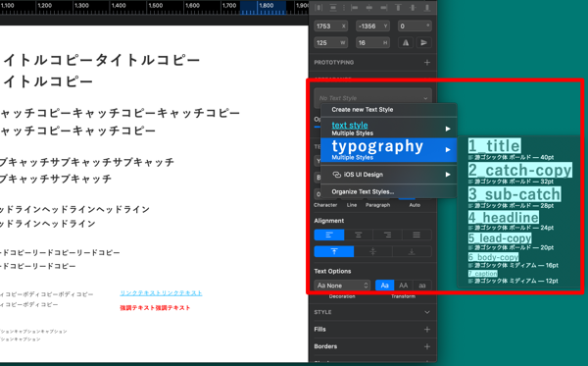The height and width of the screenshot is (366, 588).
Task: Align layers to the bottom edge
Action: [x=426, y=8]
